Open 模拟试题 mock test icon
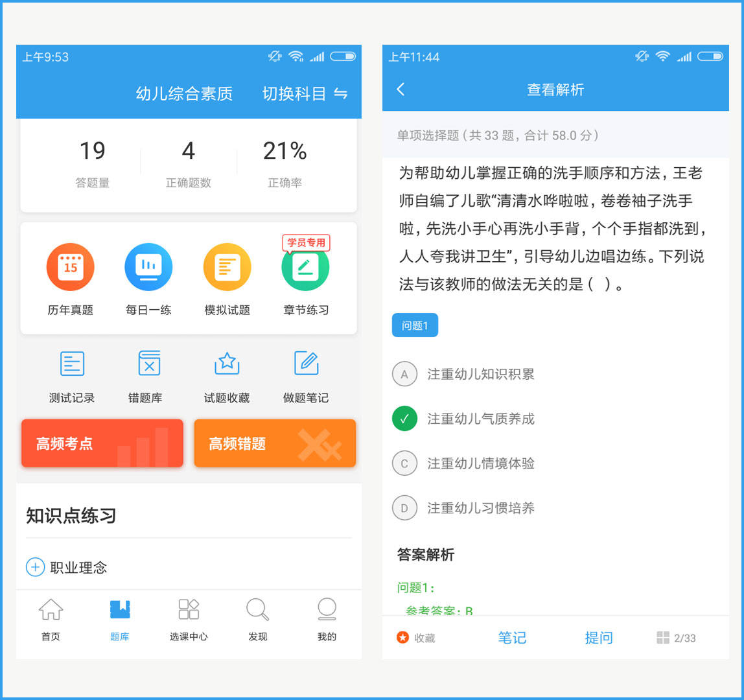The image size is (744, 700). [227, 266]
